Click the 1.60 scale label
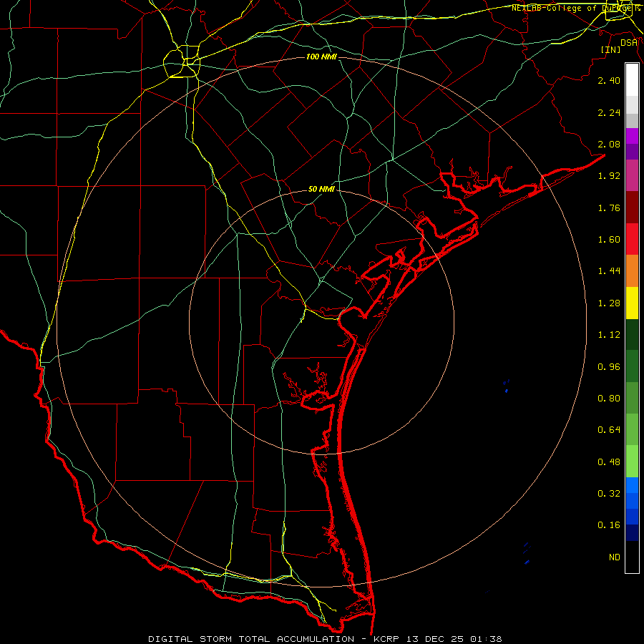This screenshot has width=644, height=644. pos(609,240)
